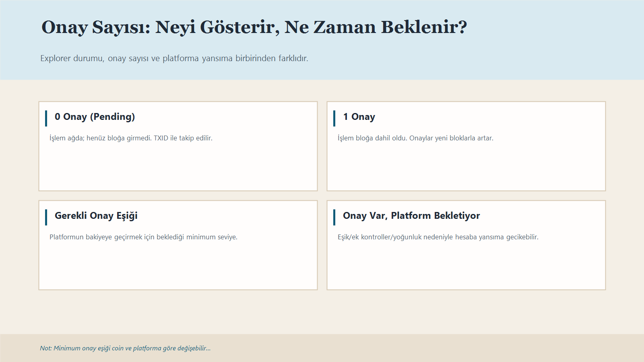The height and width of the screenshot is (362, 644).
Task: Select the "Onay Var, Platform Bekletiyor" heading
Action: coord(411,216)
